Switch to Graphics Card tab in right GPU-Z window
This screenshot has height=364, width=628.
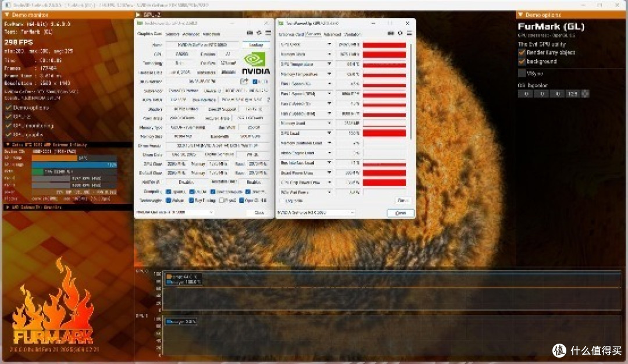(x=291, y=34)
